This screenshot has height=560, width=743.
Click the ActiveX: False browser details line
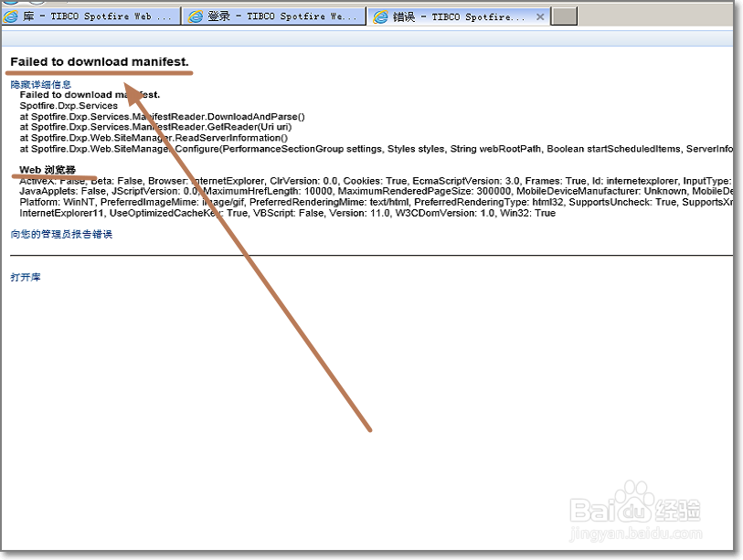pos(377,181)
